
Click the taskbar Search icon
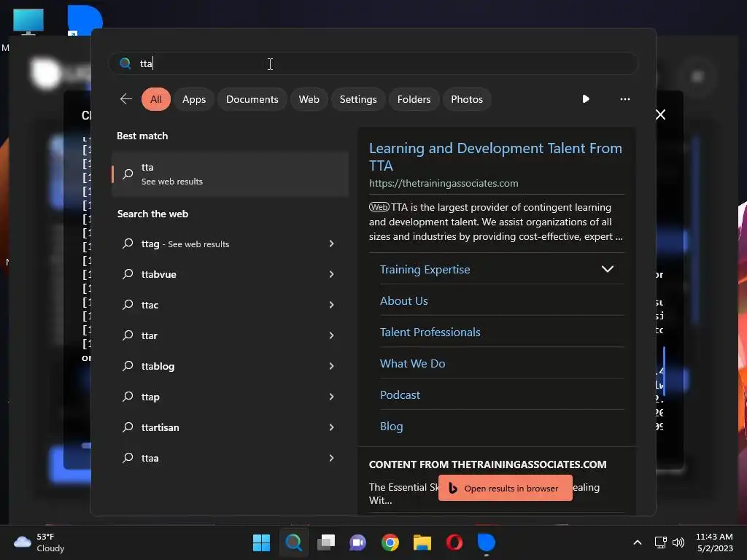click(293, 542)
